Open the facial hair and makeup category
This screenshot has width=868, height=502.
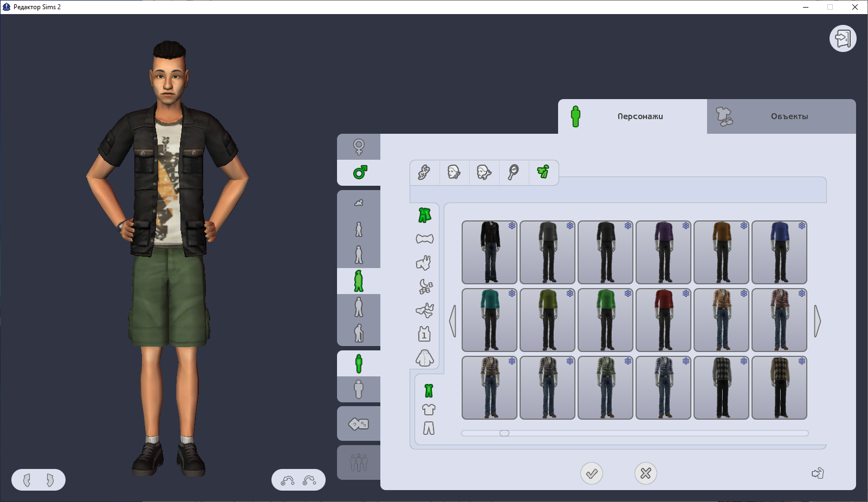pos(484,173)
